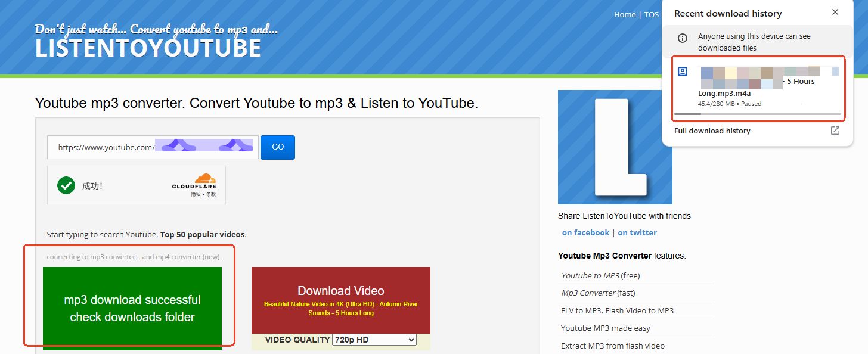Click the Cloudflare logo in the verification box
This screenshot has height=354, width=868.
pos(195,181)
